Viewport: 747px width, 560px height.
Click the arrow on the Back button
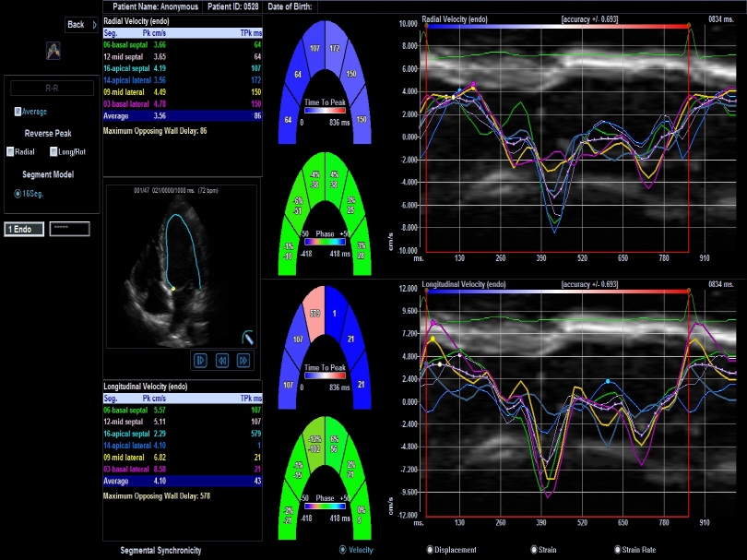(x=95, y=25)
